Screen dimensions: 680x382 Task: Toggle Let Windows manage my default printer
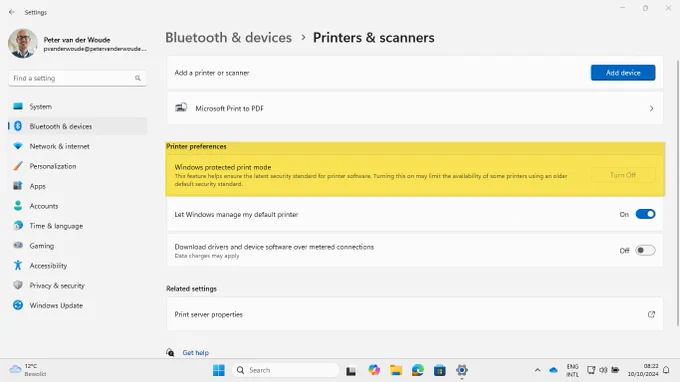pos(645,214)
